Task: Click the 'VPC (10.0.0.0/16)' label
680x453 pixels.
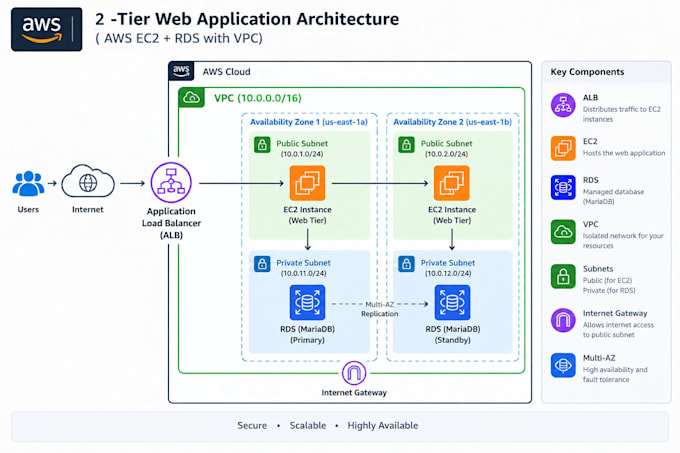Action: click(x=258, y=98)
